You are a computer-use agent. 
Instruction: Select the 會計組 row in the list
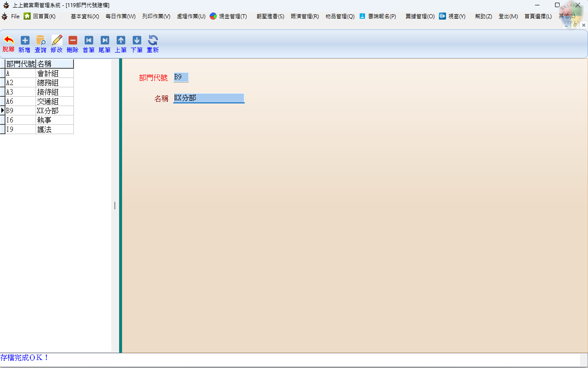(48, 74)
